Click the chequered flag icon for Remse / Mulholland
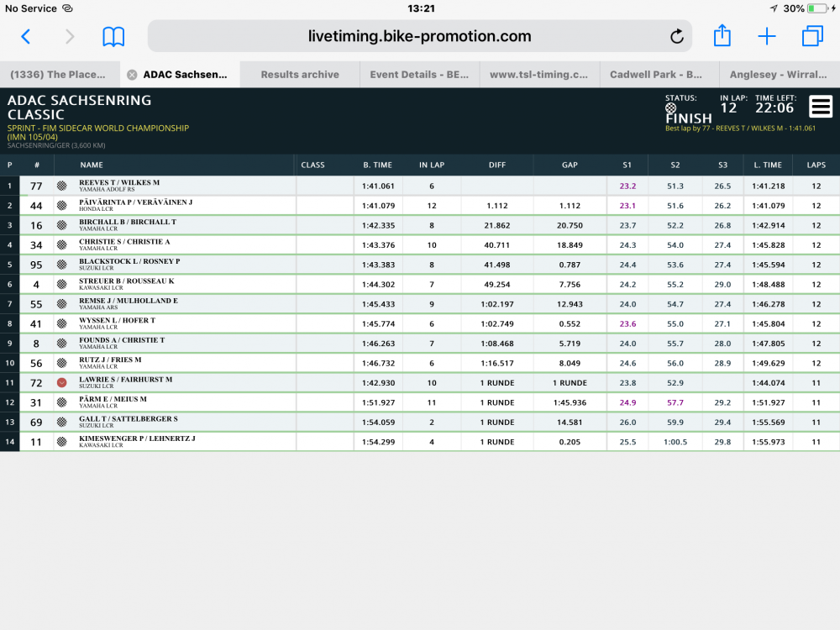The height and width of the screenshot is (630, 840). [62, 304]
